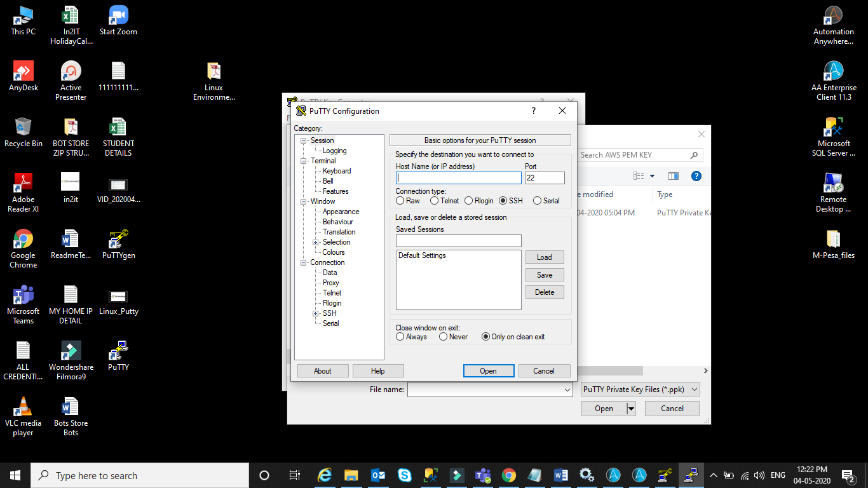Click the Host Name input field

click(458, 178)
